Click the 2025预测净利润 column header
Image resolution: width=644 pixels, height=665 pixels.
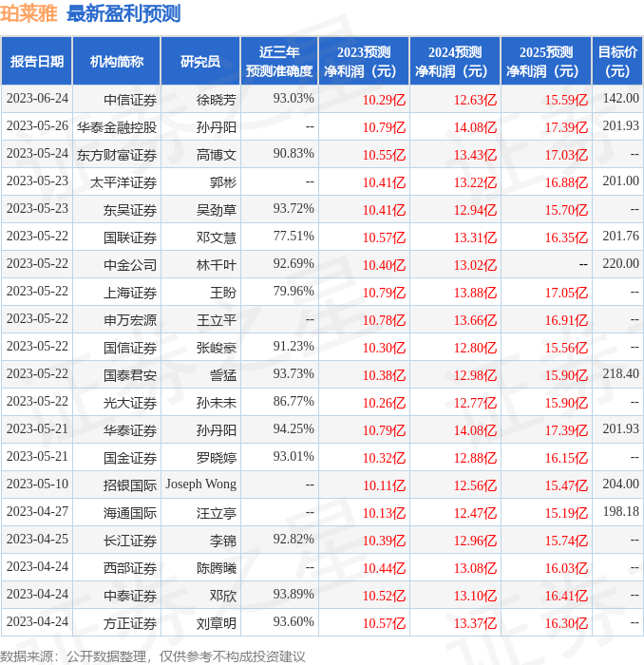546,62
